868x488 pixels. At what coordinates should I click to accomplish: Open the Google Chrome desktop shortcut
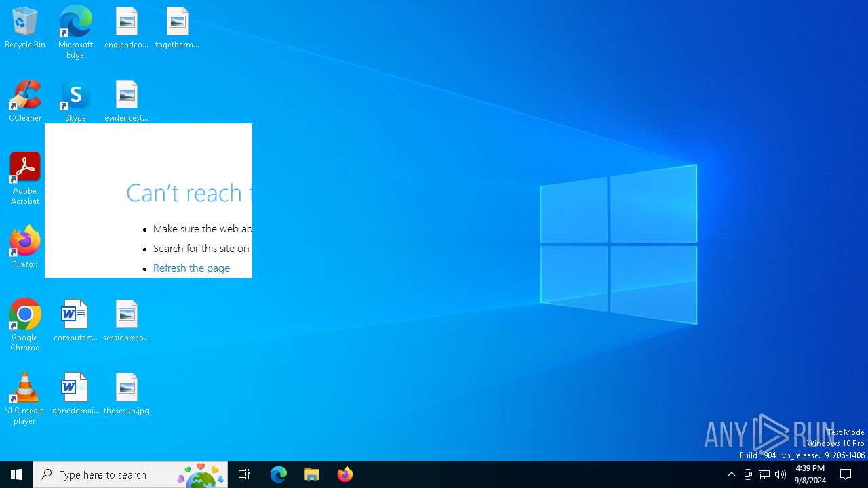click(25, 325)
